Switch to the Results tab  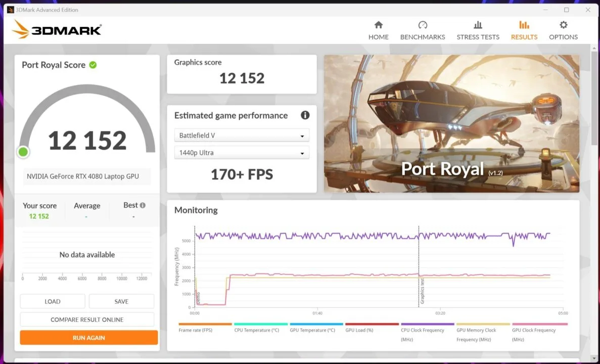[x=524, y=30]
